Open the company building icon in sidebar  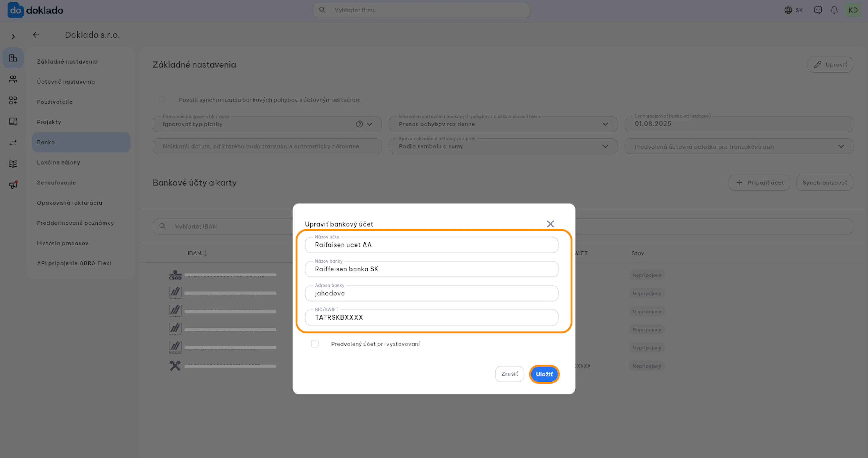point(13,58)
